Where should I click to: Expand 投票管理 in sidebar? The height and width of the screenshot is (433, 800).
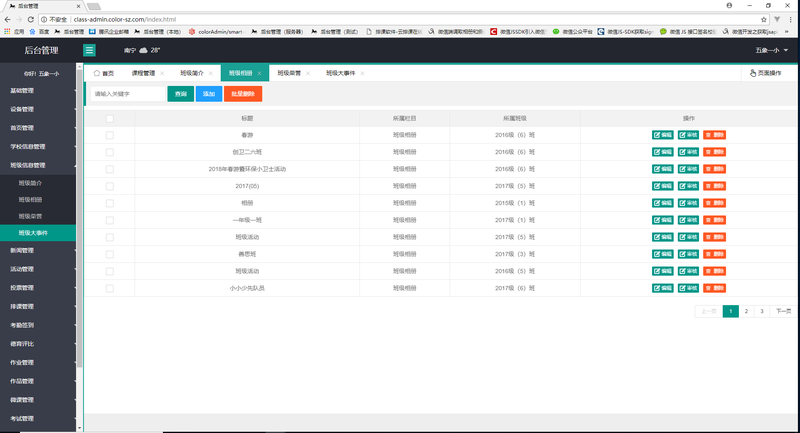pos(38,288)
